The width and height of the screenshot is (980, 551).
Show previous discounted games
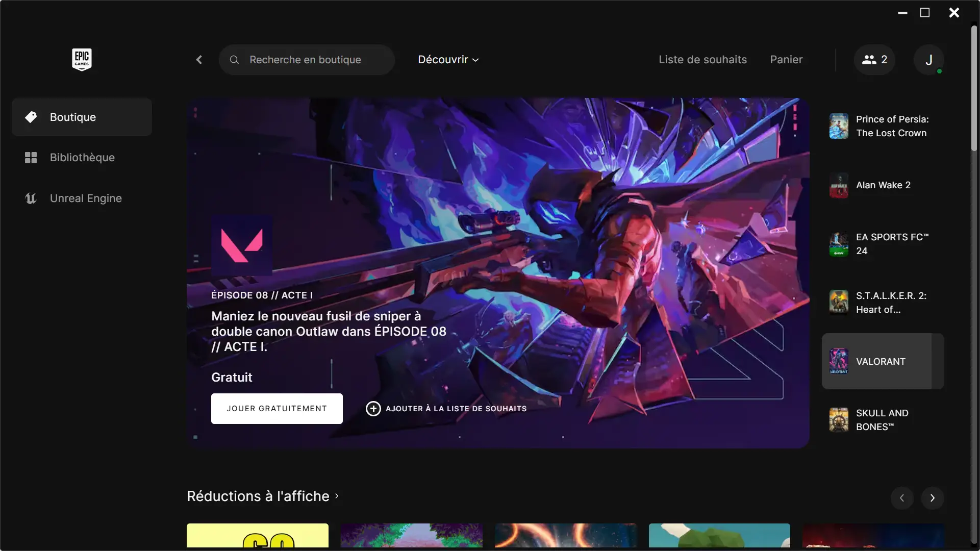902,498
